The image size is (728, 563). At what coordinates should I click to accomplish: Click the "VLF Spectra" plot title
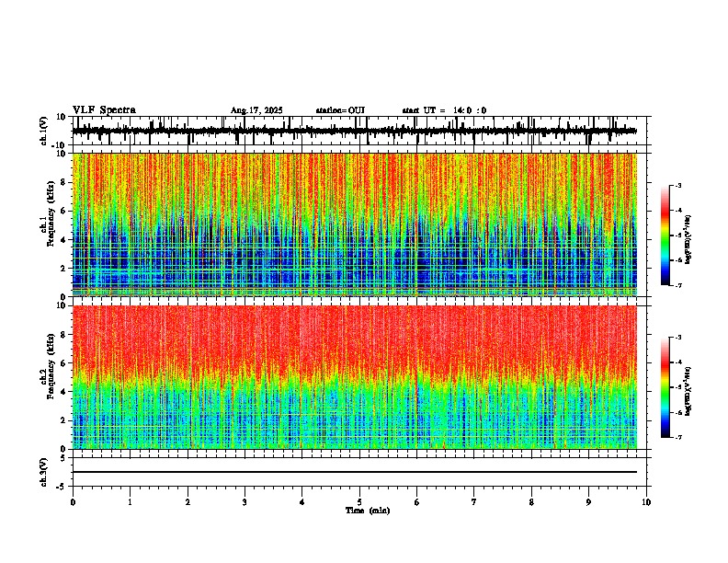click(104, 110)
